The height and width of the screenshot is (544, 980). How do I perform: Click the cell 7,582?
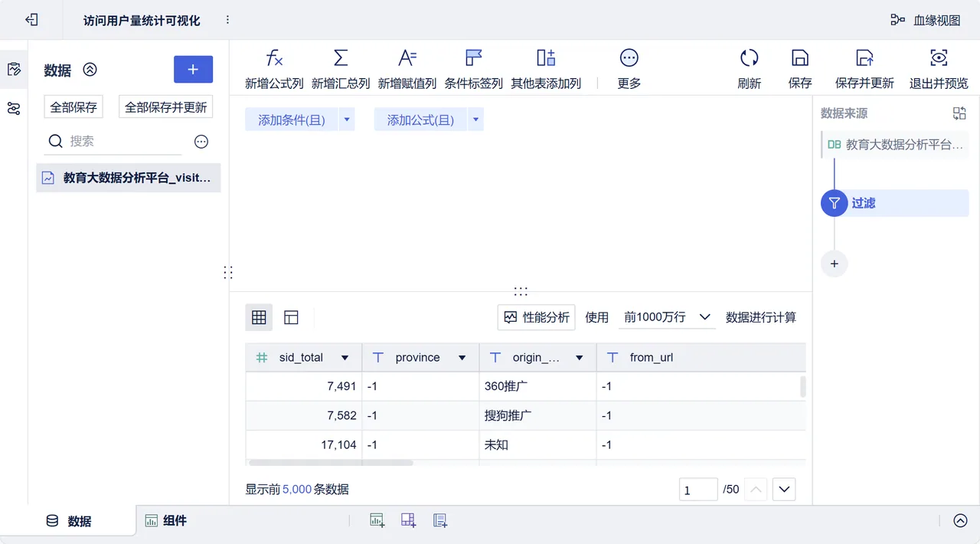tap(304, 415)
